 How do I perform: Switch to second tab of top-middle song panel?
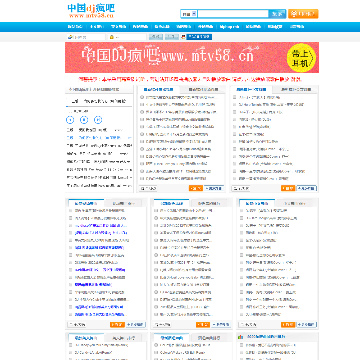point(203,90)
